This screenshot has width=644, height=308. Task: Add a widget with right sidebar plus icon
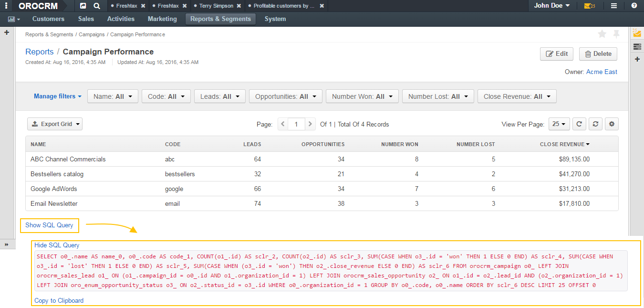[x=637, y=59]
